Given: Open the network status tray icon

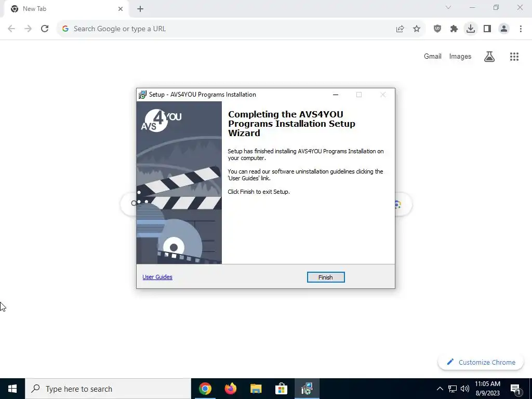Looking at the screenshot, I should point(453,389).
